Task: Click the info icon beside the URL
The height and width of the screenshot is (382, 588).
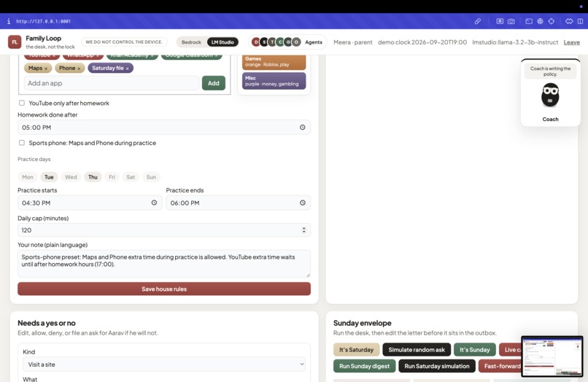Action: coord(9,21)
